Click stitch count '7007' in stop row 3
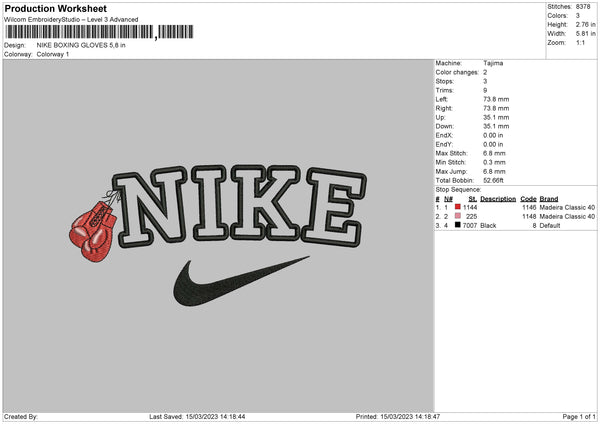Screen dimensions: 600x424 click(x=470, y=225)
